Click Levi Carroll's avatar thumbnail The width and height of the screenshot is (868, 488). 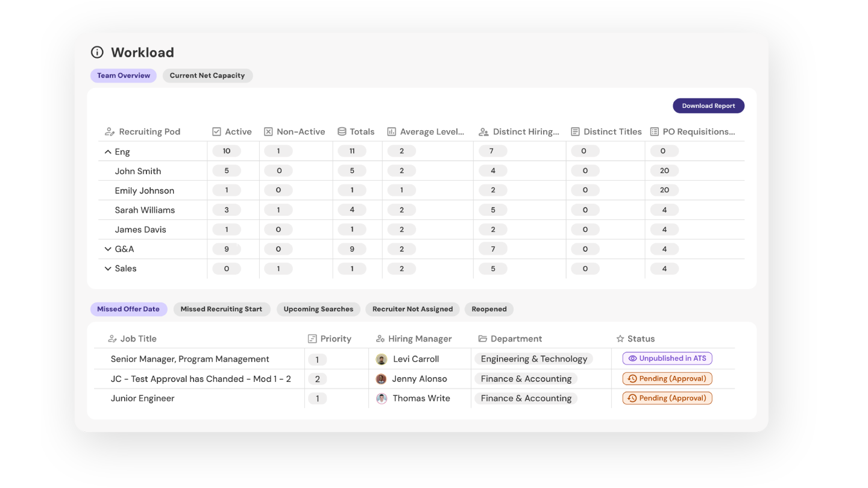pyautogui.click(x=382, y=360)
